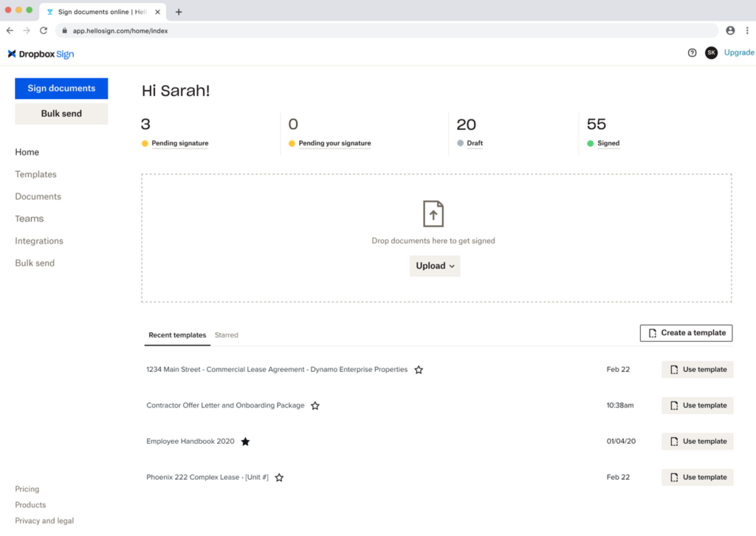Click the upload document arrow icon

tap(433, 213)
